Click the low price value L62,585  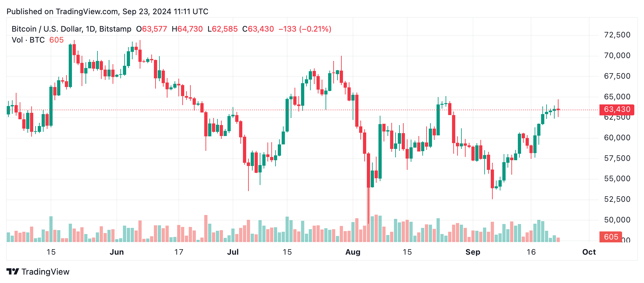pyautogui.click(x=223, y=29)
